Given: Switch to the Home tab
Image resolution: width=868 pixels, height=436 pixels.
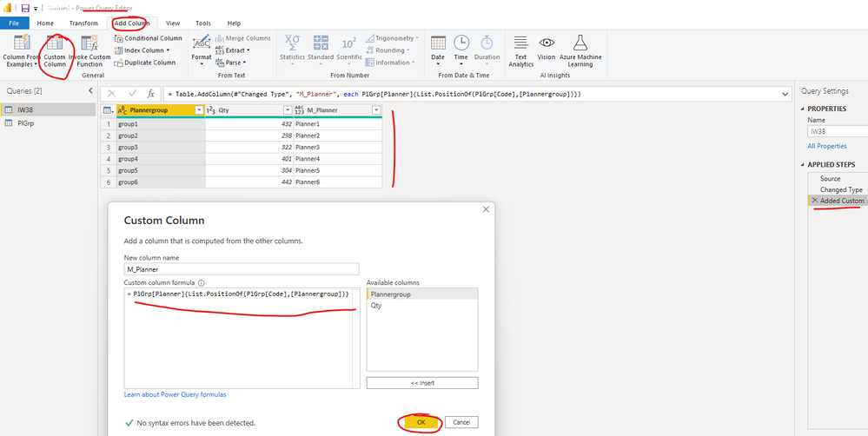Looking at the screenshot, I should (x=45, y=23).
